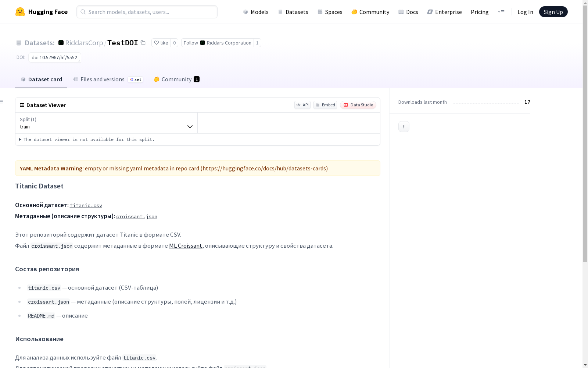588x368 pixels.
Task: Click the Dataset Viewer table icon
Action: (22, 105)
